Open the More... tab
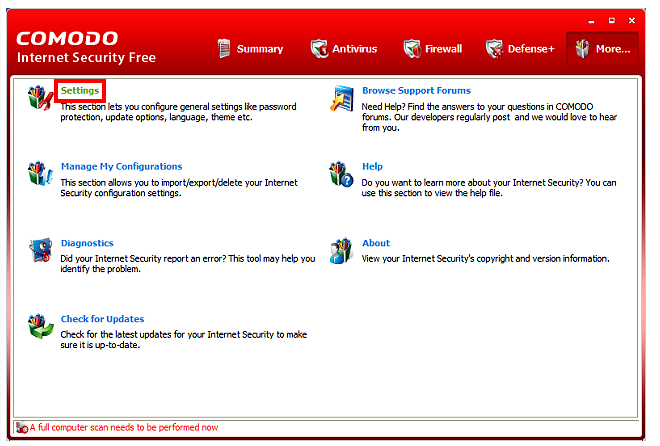Image resolution: width=660 pixels, height=446 pixels. (x=603, y=48)
